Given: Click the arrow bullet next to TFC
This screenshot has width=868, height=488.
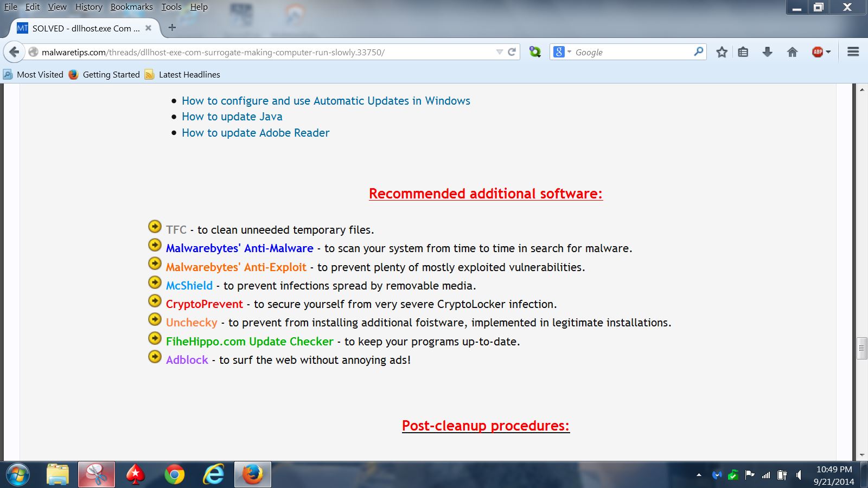Looking at the screenshot, I should pyautogui.click(x=155, y=226).
